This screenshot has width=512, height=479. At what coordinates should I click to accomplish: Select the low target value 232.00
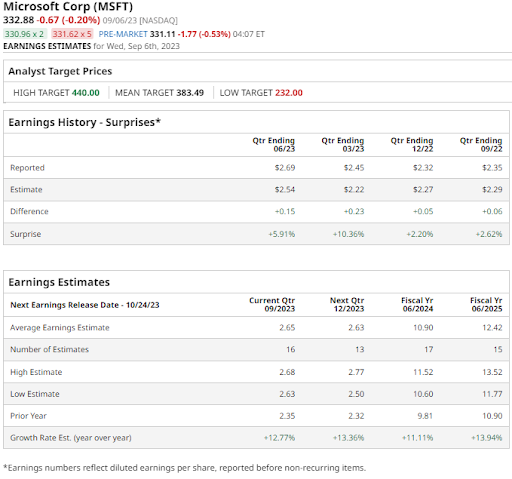[289, 93]
